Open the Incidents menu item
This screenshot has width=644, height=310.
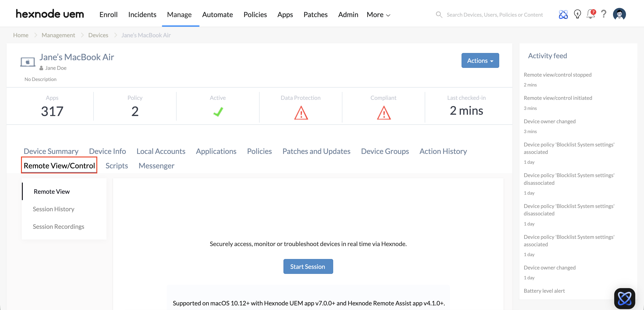click(x=142, y=14)
